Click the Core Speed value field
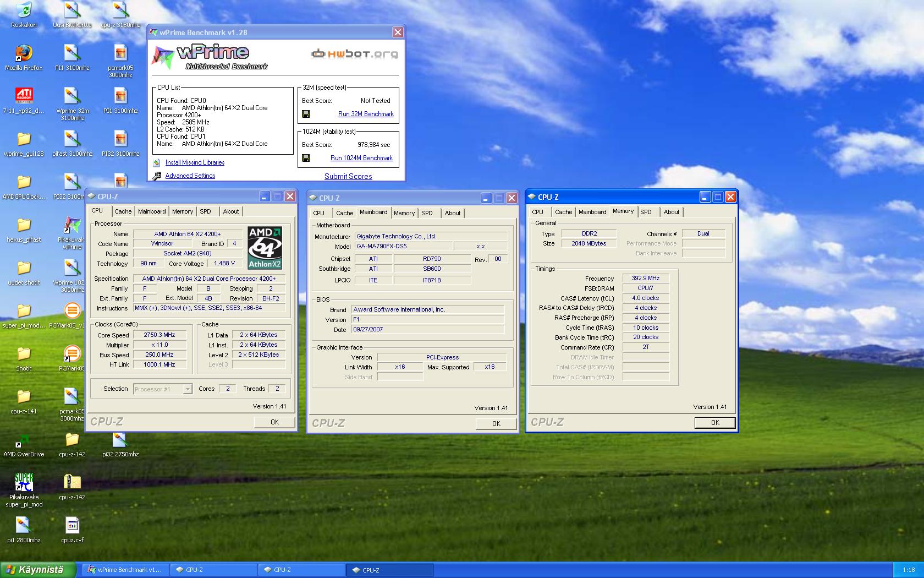 coord(159,335)
